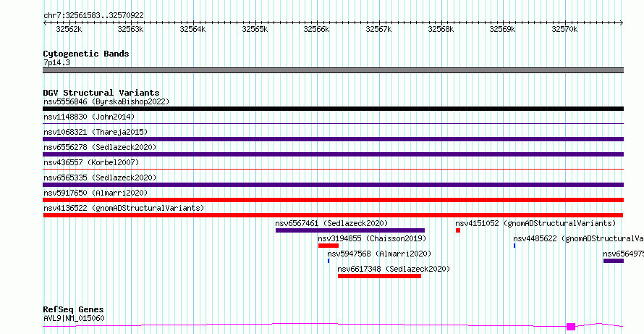This screenshot has height=334, width=644.
Task: Click the gray 7p14.3 band bar
Action: click(x=333, y=70)
